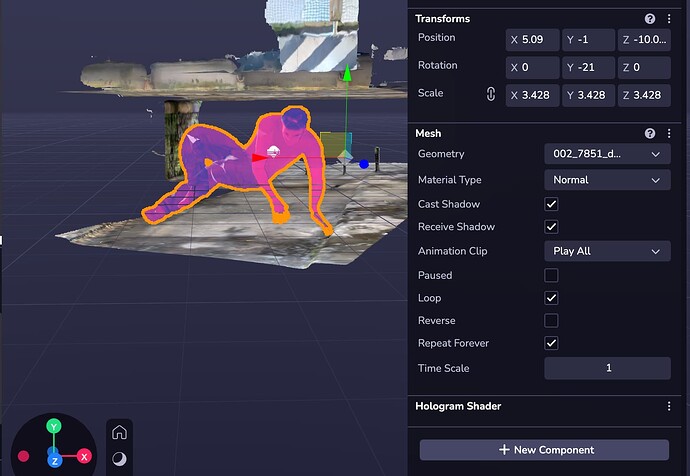The width and height of the screenshot is (690, 476).
Task: Click the Time Scale label
Action: [443, 368]
